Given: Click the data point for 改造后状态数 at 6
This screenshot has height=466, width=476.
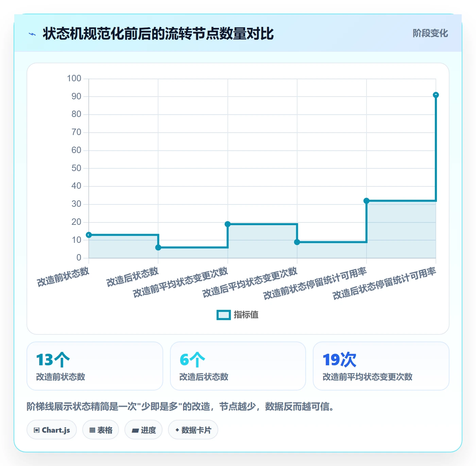Looking at the screenshot, I should click(158, 247).
